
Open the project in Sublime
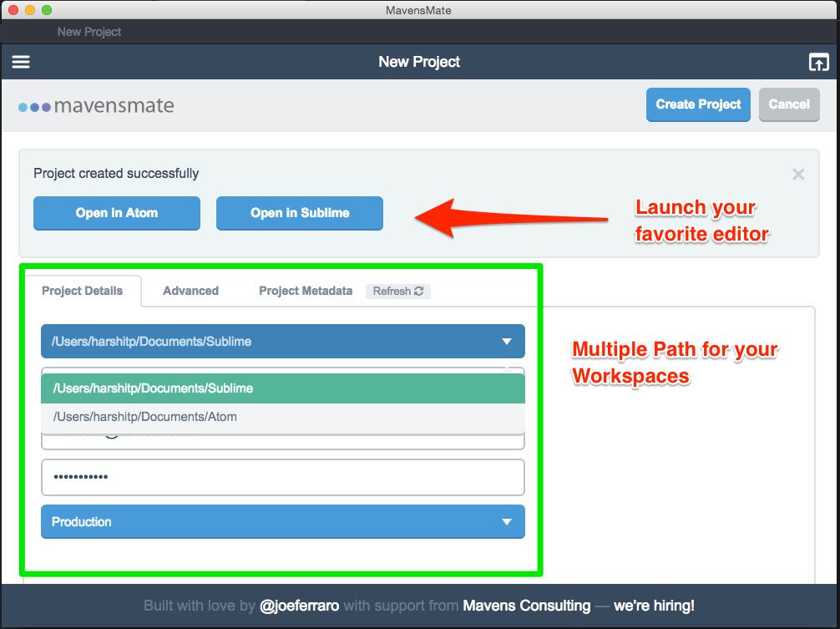pos(300,213)
